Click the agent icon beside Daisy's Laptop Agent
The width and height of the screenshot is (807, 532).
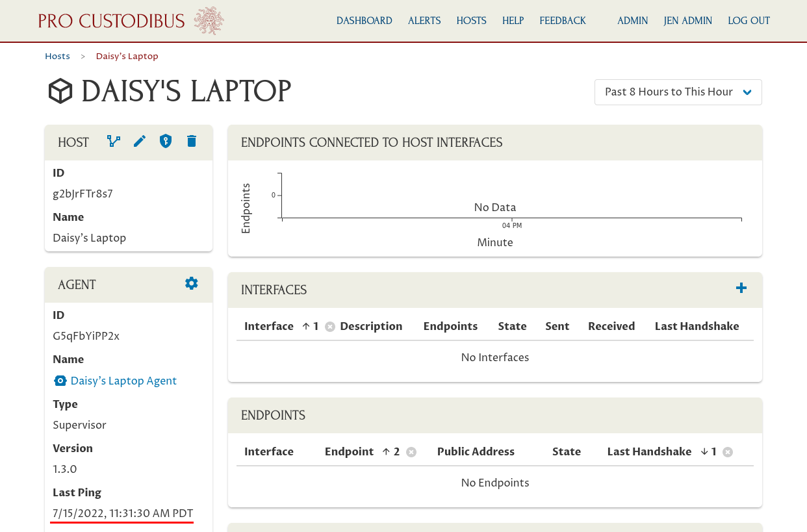coord(60,381)
